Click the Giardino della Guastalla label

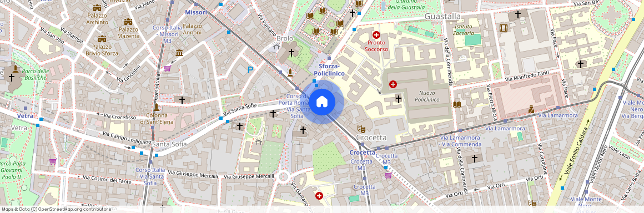tap(406, 4)
